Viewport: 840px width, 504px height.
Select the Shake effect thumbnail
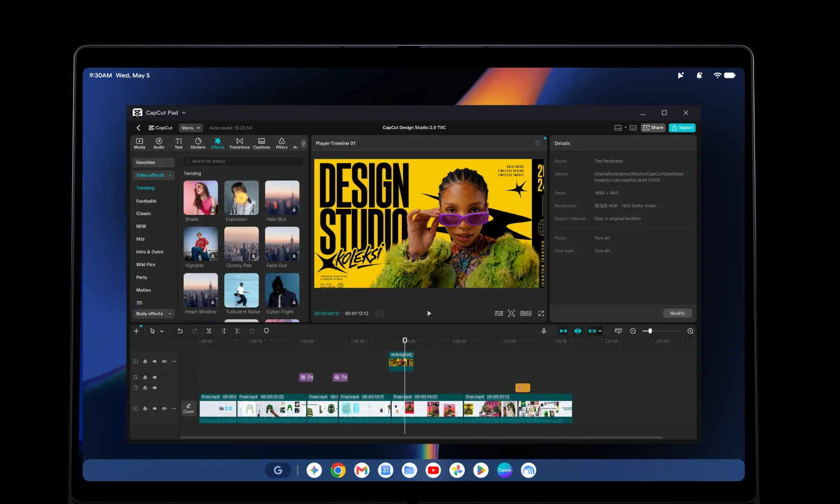coord(201,198)
